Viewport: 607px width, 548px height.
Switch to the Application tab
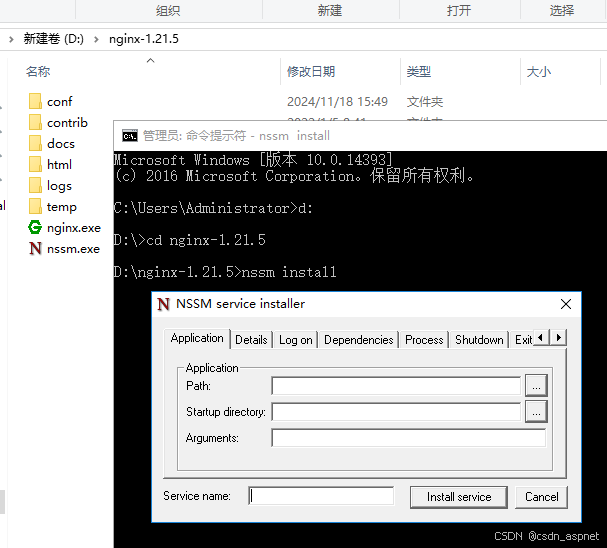coord(197,338)
